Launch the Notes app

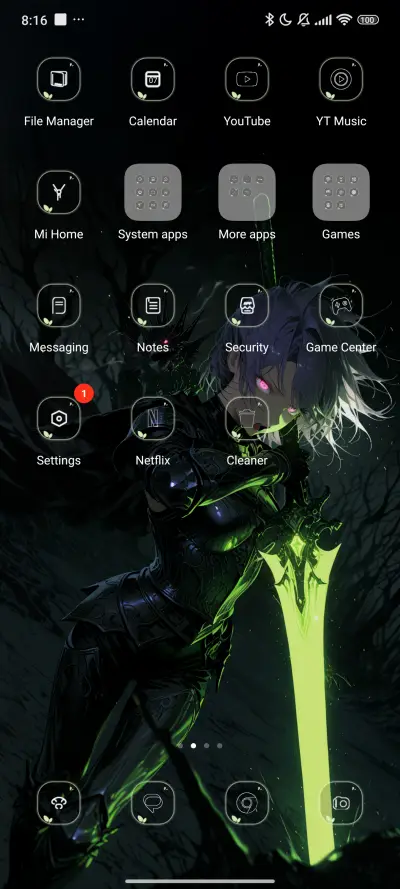(x=153, y=306)
